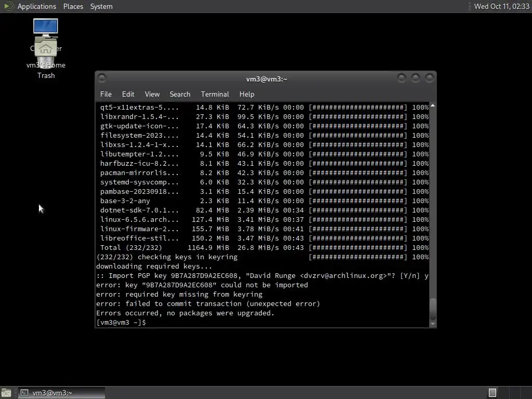Open the Applications panel menu

click(37, 6)
